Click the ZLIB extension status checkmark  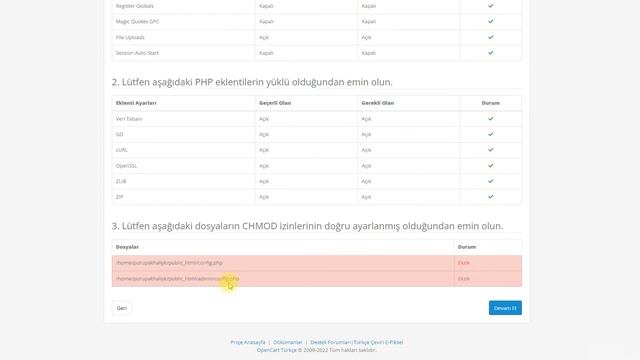(x=491, y=181)
